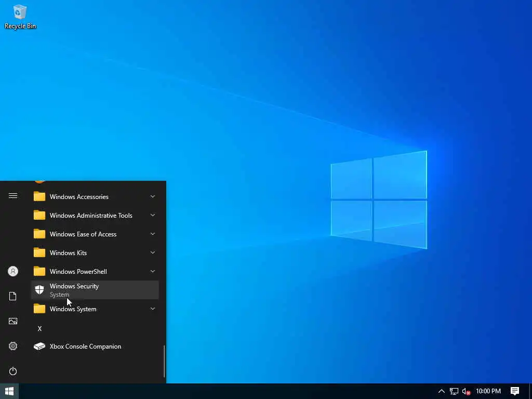The width and height of the screenshot is (532, 399).
Task: Expand Windows PowerShell chevron
Action: 153,271
